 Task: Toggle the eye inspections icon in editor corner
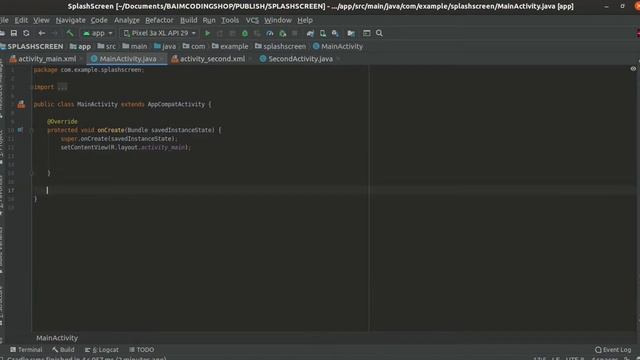[x=633, y=69]
